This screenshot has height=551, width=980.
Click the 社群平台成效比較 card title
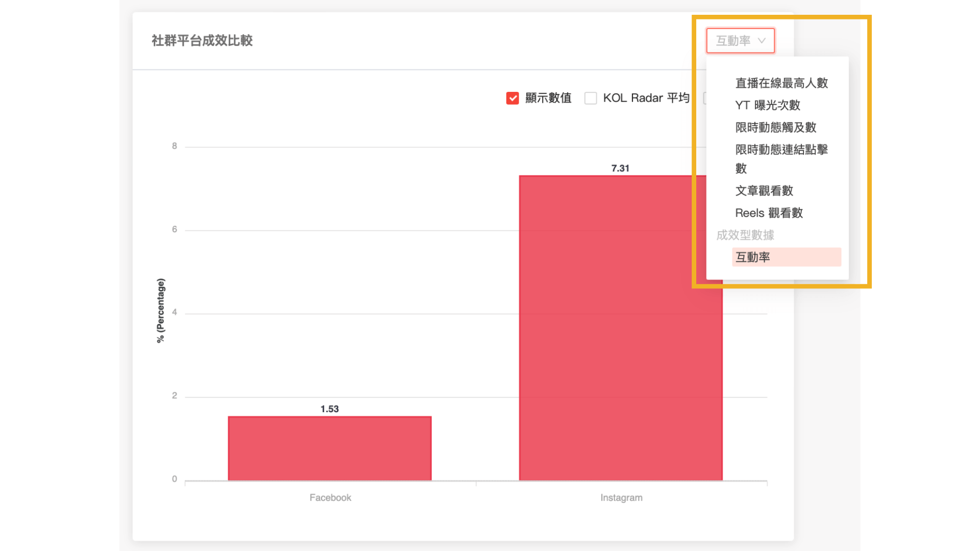pos(202,41)
